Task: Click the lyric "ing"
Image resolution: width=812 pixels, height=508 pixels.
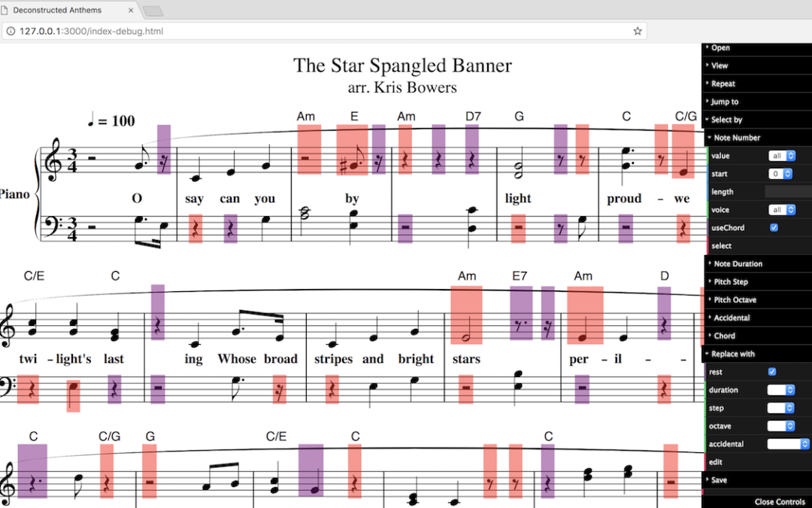Action: click(x=193, y=360)
